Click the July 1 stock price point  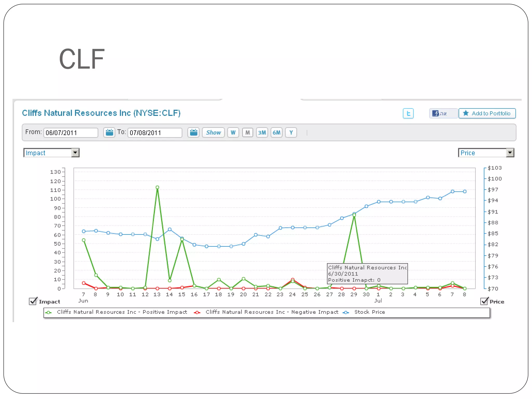pyautogui.click(x=379, y=202)
